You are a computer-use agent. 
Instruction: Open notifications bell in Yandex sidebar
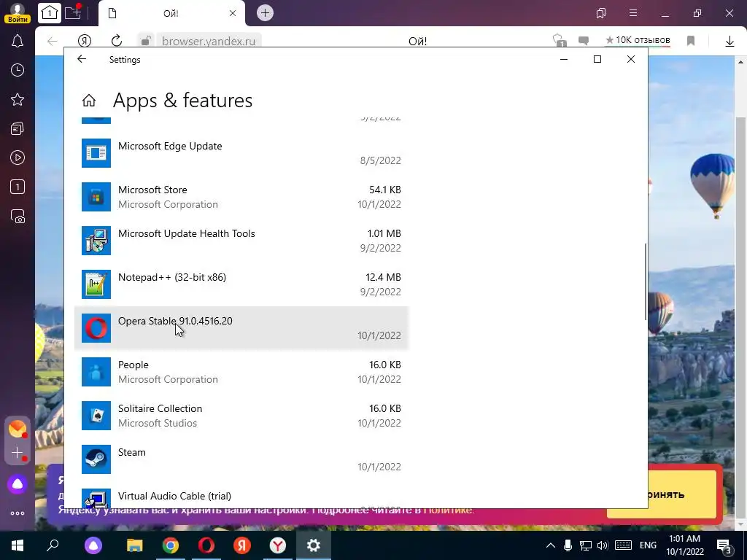click(18, 42)
